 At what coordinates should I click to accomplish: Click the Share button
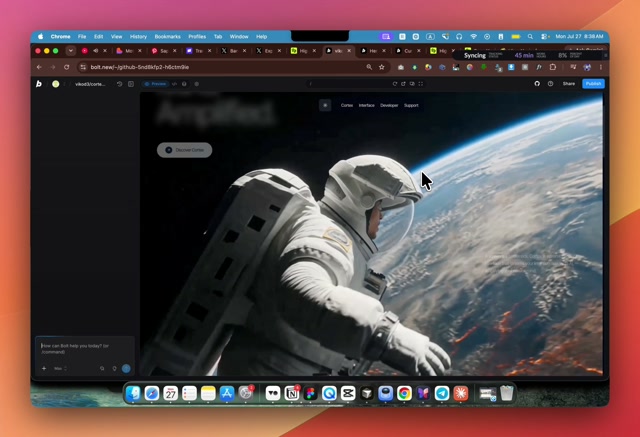click(569, 84)
